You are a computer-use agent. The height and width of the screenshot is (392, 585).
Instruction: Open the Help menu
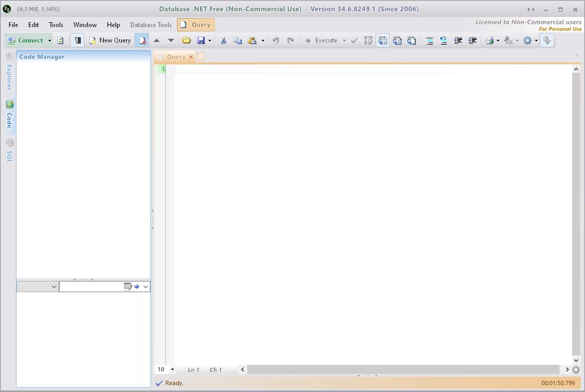pos(113,24)
